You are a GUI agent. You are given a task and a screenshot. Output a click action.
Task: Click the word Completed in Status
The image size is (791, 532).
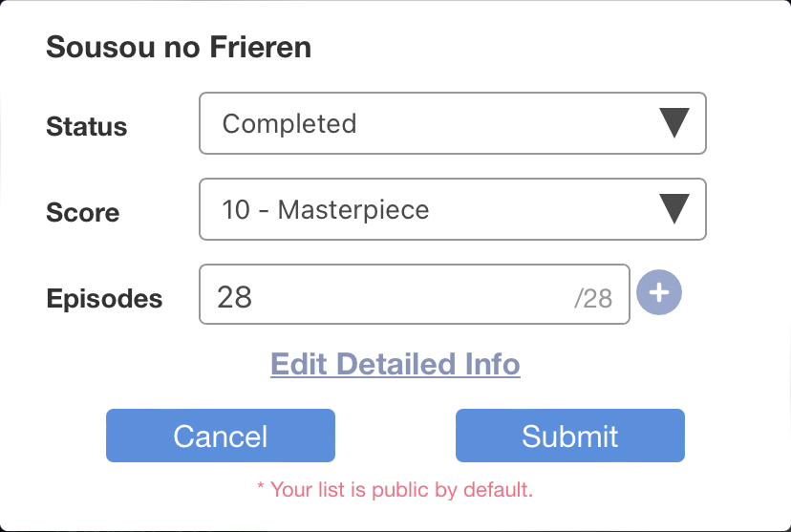289,123
